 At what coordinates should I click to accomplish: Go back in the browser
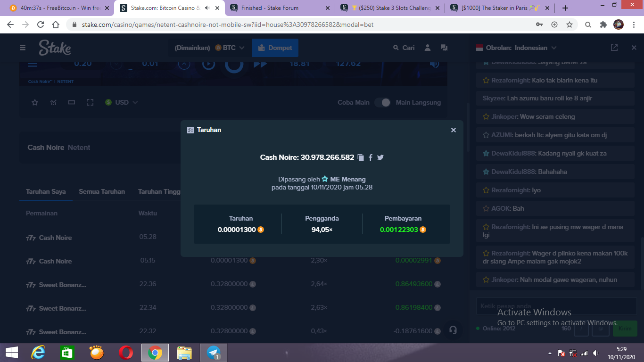[11, 25]
